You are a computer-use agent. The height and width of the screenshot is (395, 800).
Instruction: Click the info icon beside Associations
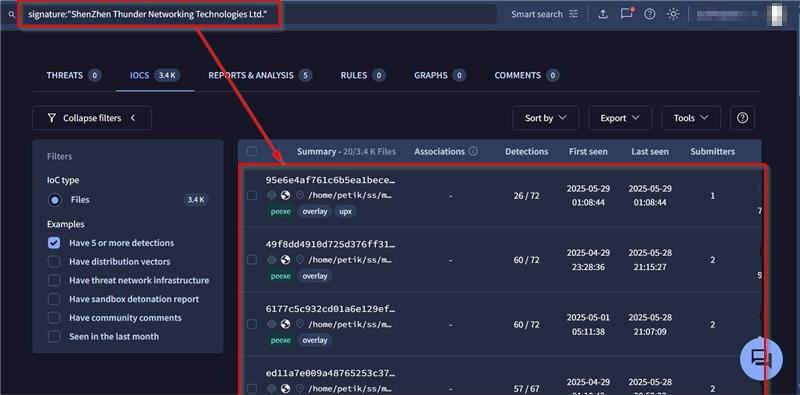pos(473,152)
